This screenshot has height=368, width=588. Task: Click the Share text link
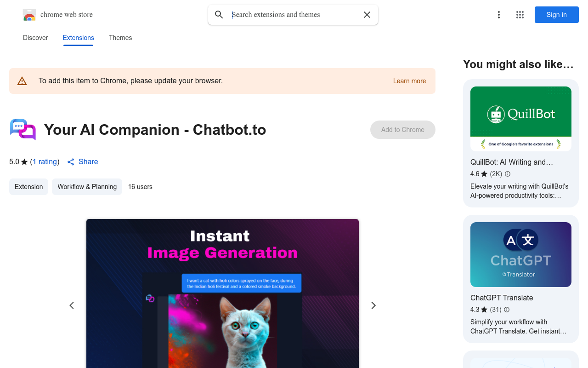coord(88,162)
